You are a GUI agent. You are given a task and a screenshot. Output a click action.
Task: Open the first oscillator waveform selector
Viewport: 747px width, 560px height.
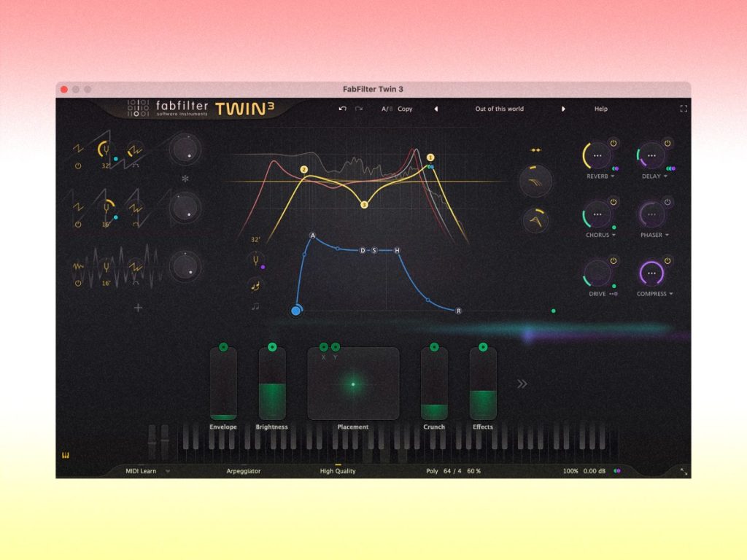click(78, 149)
